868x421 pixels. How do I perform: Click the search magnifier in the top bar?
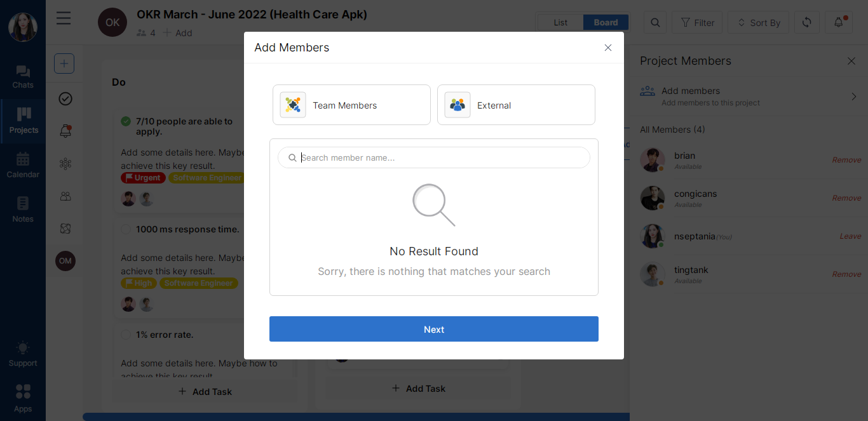pos(655,22)
